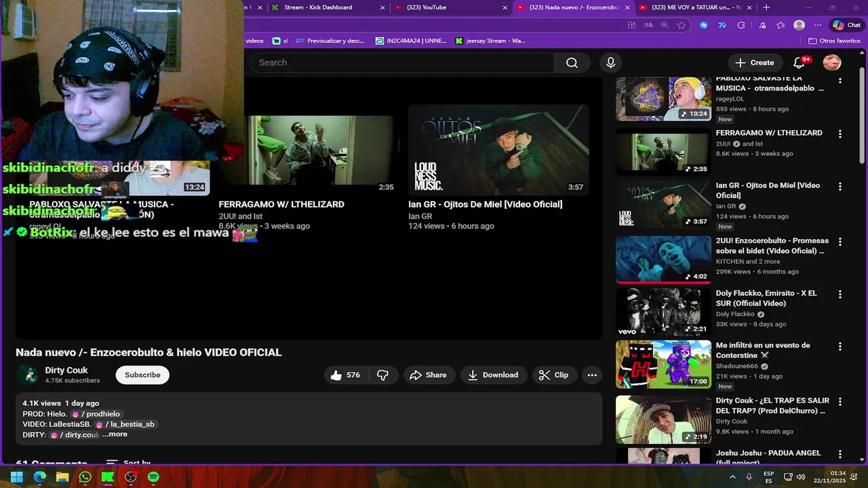Open options for Doly Flackko X EL SUR video

pos(840,294)
